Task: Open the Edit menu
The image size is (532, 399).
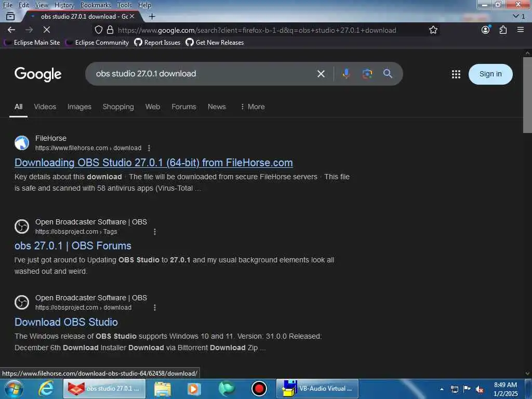Action: [24, 5]
